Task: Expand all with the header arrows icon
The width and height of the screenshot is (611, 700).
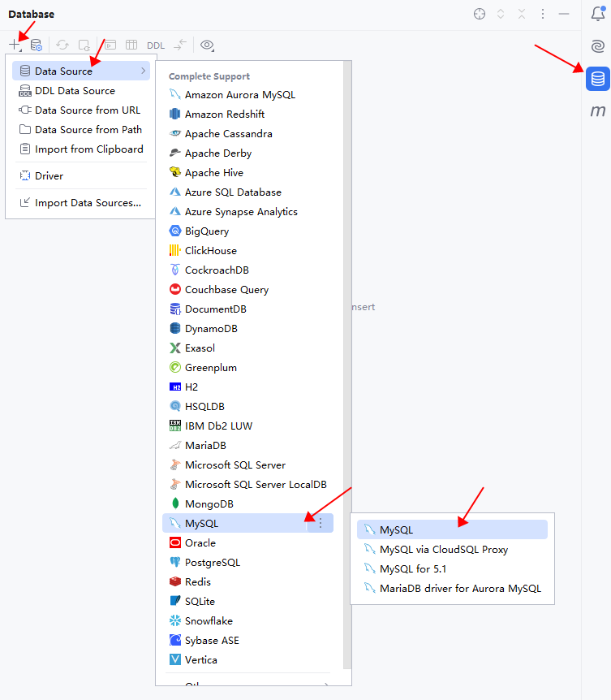Action: tap(501, 14)
